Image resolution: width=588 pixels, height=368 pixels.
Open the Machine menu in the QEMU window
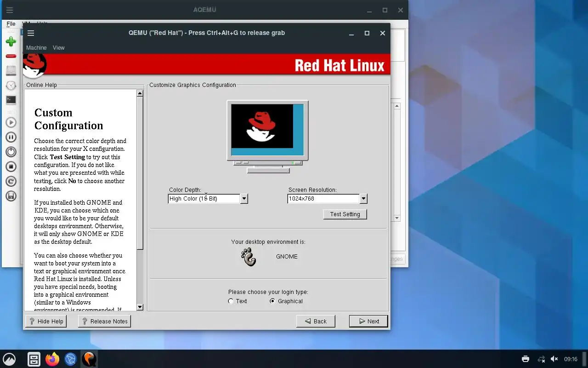pos(36,48)
